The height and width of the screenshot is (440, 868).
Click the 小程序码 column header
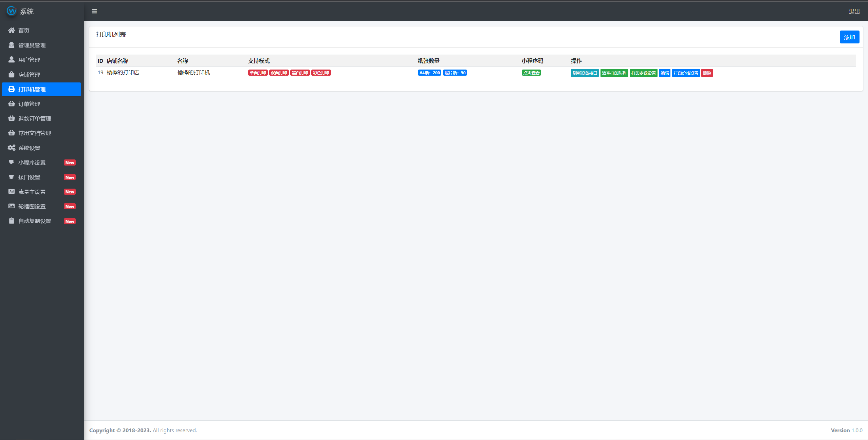[533, 61]
